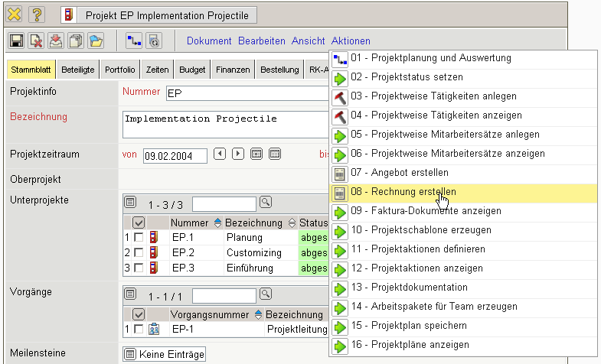601x364 pixels.
Task: Click the copy documents toolbar icon
Action: [76, 41]
